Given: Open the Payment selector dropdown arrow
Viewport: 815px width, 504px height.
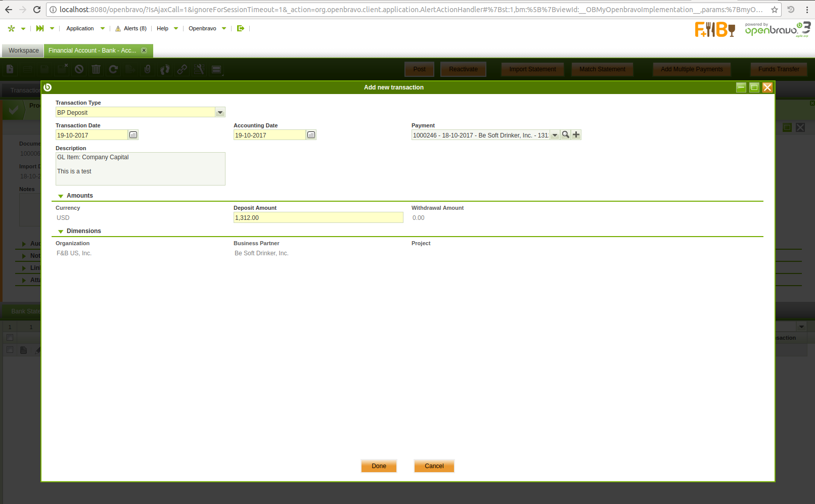Looking at the screenshot, I should tap(555, 135).
